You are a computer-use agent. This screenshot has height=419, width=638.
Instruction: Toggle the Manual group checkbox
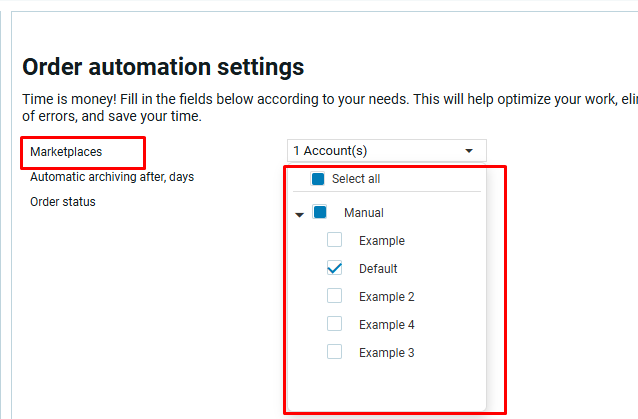(320, 212)
